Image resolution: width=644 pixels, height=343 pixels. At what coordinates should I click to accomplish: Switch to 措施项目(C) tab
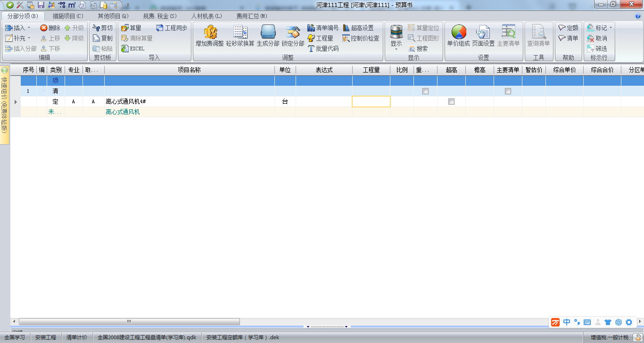tap(68, 16)
